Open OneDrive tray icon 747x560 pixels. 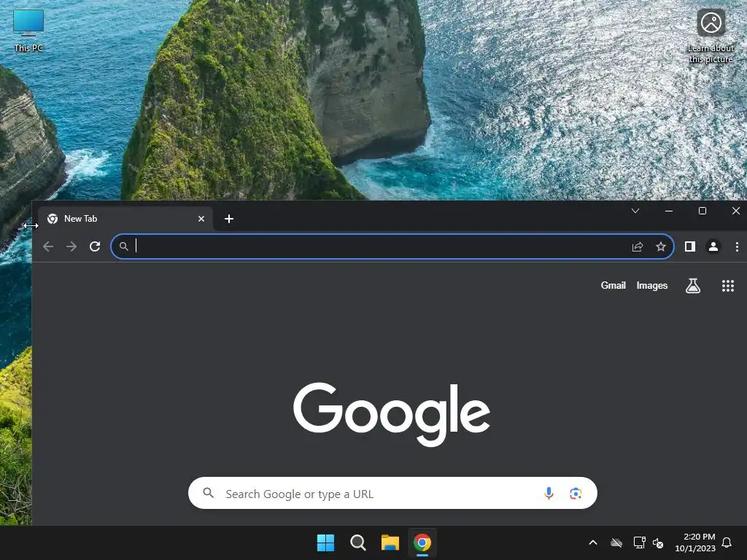pos(616,542)
